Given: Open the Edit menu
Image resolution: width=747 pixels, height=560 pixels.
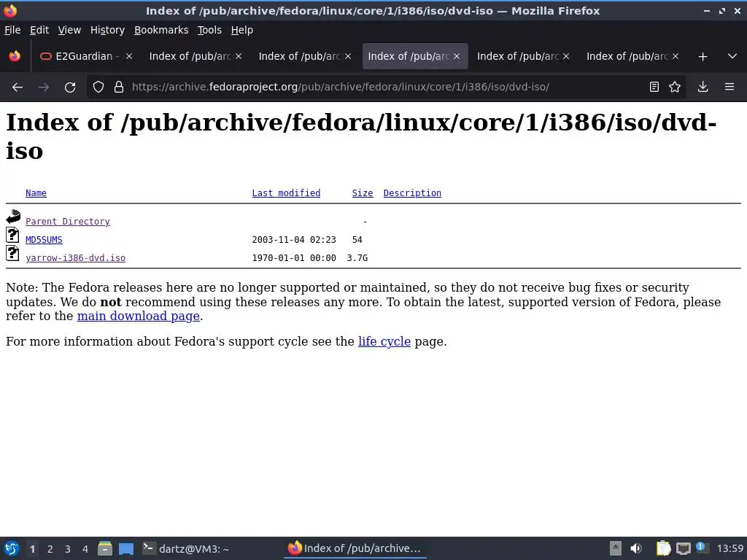Looking at the screenshot, I should point(39,30).
